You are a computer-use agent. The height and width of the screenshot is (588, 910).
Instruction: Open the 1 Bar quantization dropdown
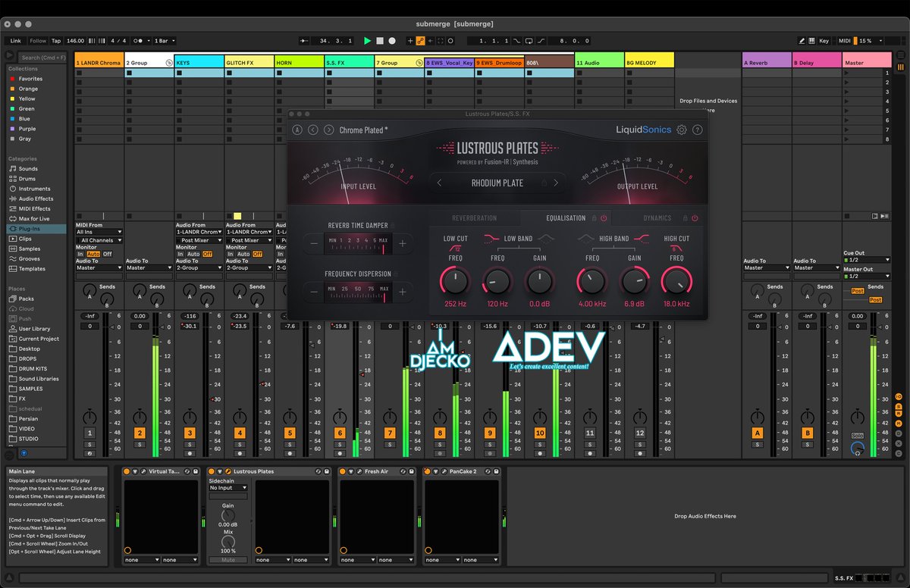click(x=165, y=41)
